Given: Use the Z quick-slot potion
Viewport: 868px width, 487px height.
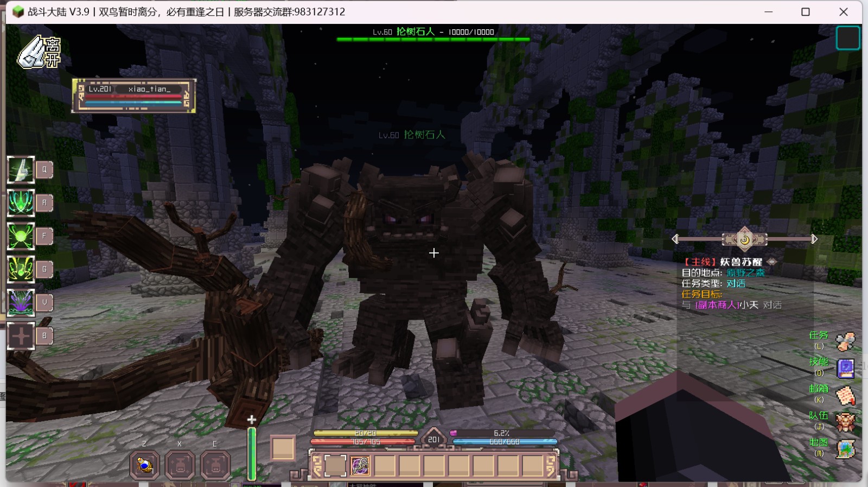Looking at the screenshot, I should tap(145, 465).
